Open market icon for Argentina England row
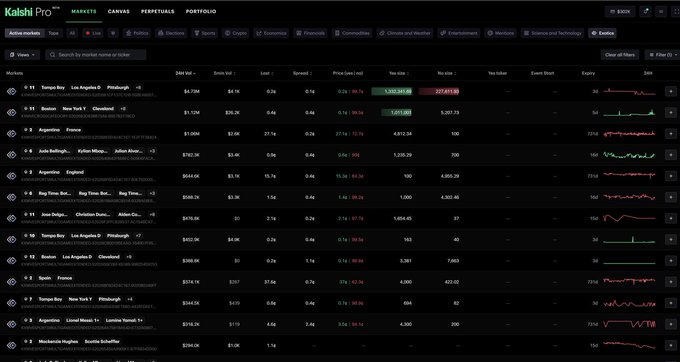 pyautogui.click(x=11, y=176)
